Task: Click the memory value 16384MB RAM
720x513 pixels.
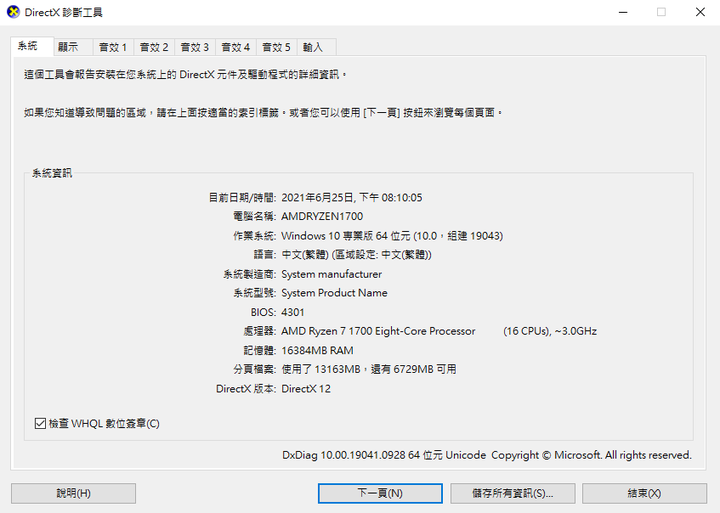Action: tap(317, 350)
